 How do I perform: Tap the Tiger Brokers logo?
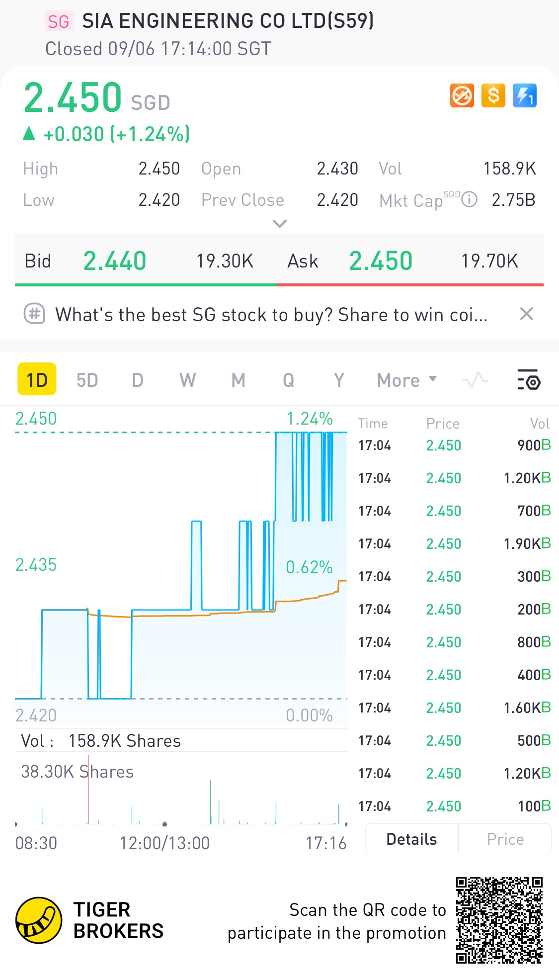[39, 920]
